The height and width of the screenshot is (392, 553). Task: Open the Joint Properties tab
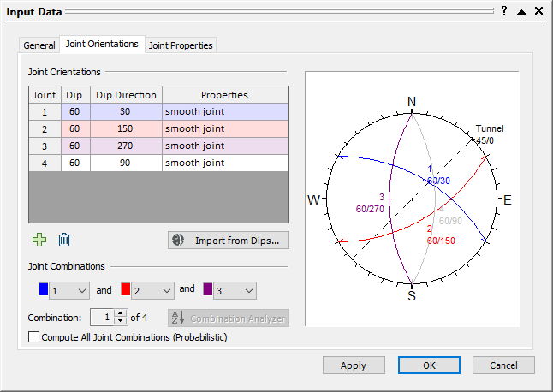[181, 45]
